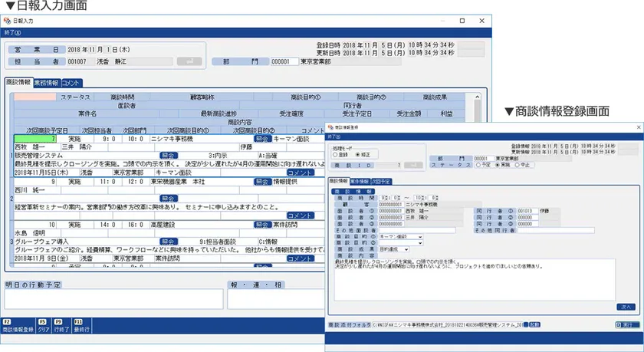
Task: Click the 報・連・相 text area
Action: coord(278,299)
